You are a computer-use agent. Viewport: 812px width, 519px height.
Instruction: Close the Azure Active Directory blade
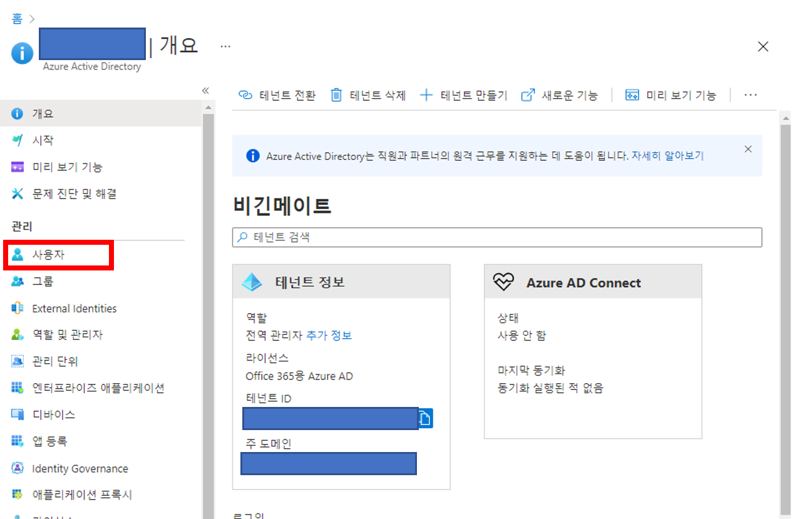763,46
